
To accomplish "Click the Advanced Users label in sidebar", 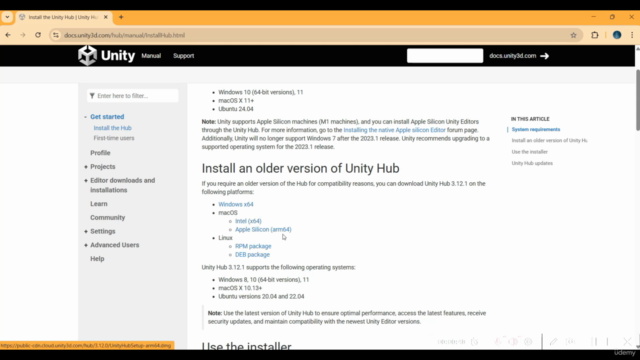I will 114,245.
